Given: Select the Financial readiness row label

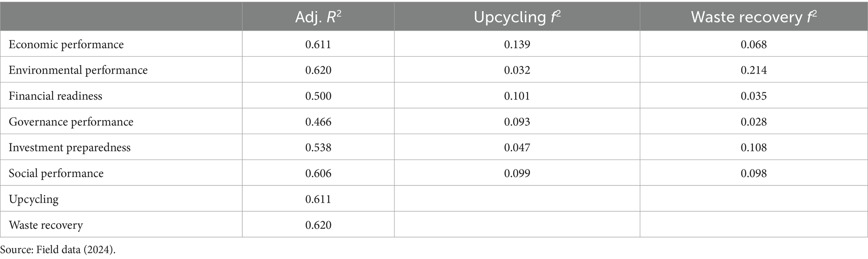Looking at the screenshot, I should coord(55,96).
